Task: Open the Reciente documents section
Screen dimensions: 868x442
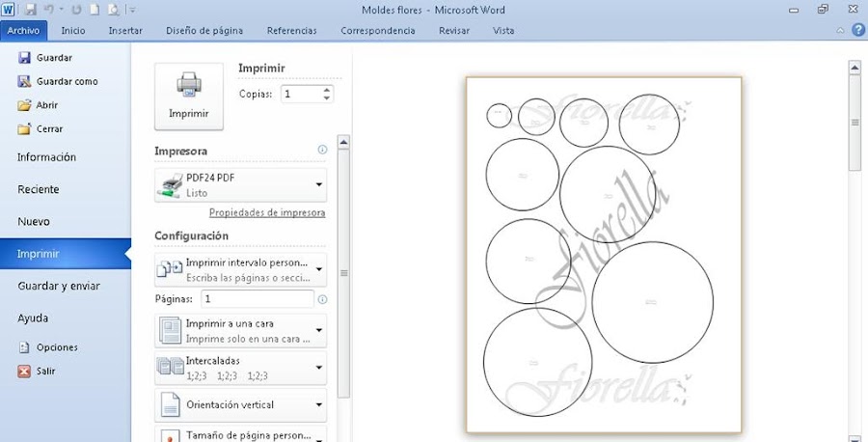Action: pyautogui.click(x=39, y=189)
